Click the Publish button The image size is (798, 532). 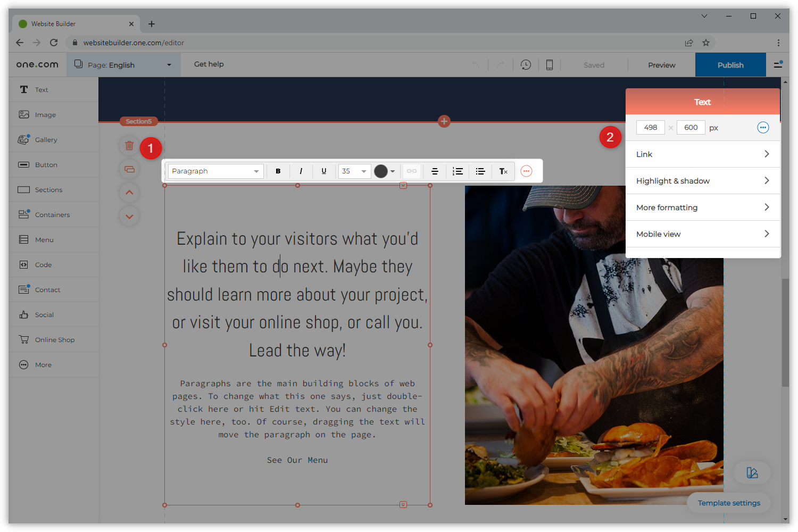(x=730, y=65)
